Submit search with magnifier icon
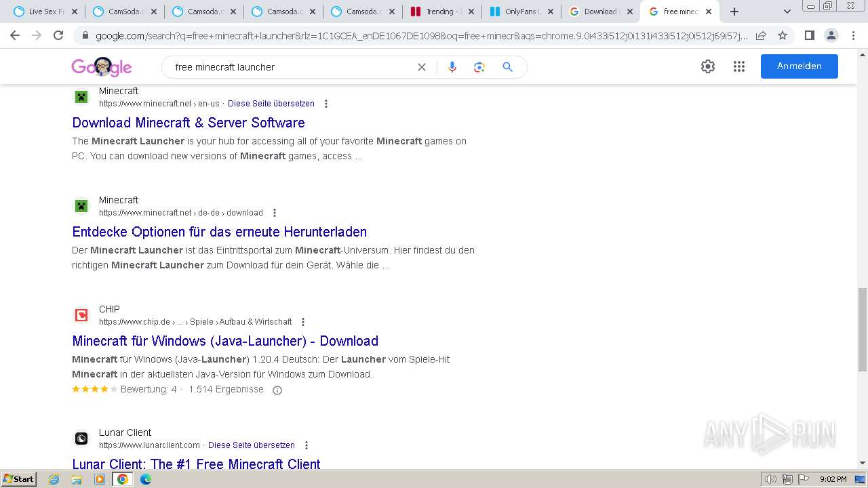868x488 pixels. click(507, 67)
